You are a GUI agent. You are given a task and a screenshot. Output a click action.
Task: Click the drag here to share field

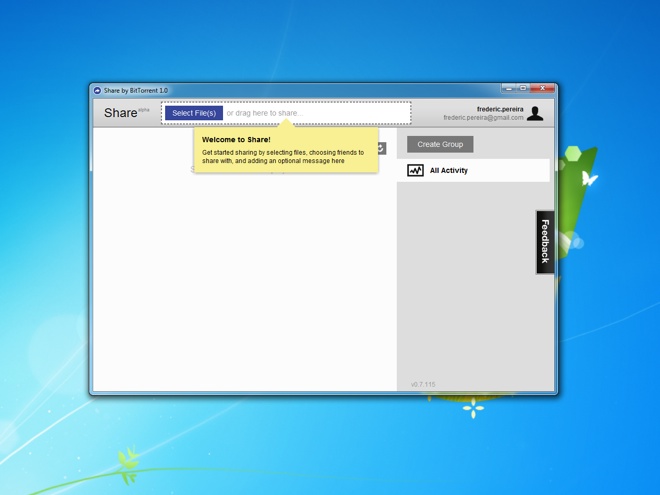286,113
